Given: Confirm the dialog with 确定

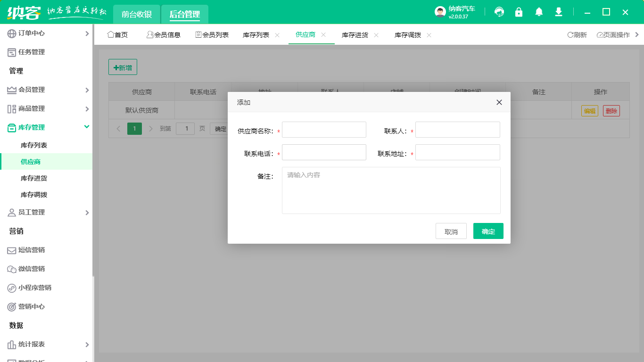Looking at the screenshot, I should pos(488,231).
